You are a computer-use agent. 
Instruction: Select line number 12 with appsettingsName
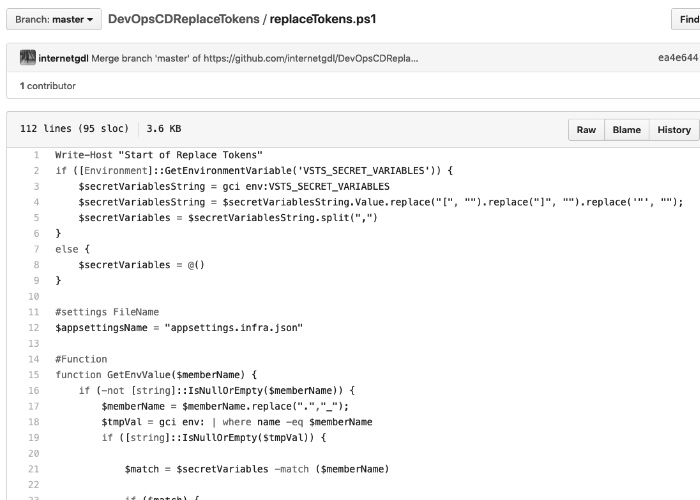[33, 327]
